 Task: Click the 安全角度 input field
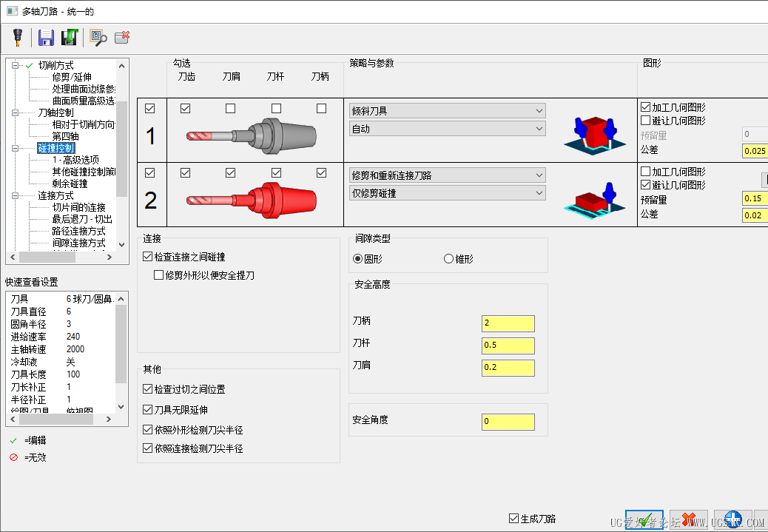click(508, 422)
